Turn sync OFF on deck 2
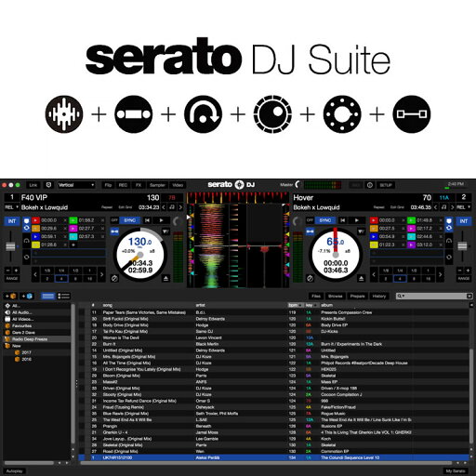This screenshot has width=476, height=476. (x=310, y=220)
